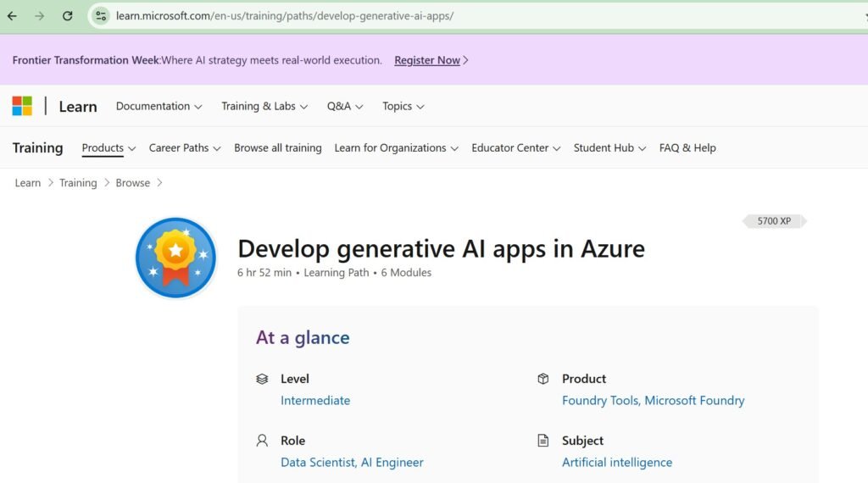Click the Microsoft logo
The image size is (868, 483).
click(x=22, y=106)
